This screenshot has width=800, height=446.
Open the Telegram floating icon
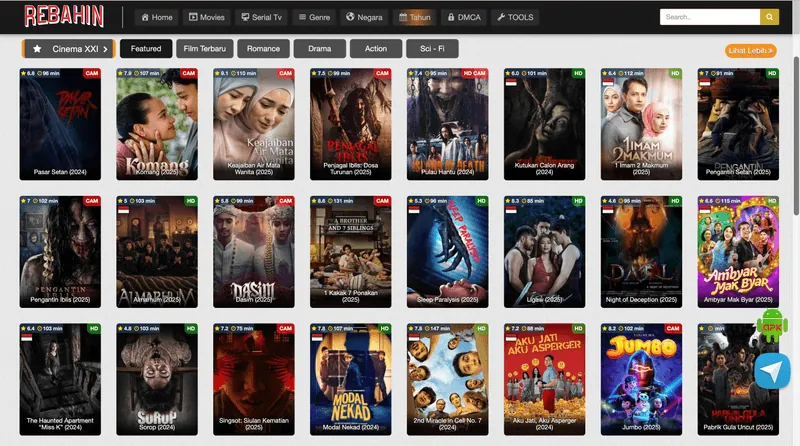coord(772,371)
